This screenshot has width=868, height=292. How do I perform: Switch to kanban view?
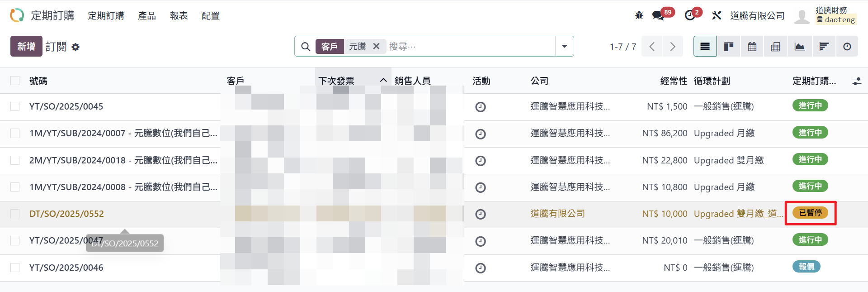(728, 47)
